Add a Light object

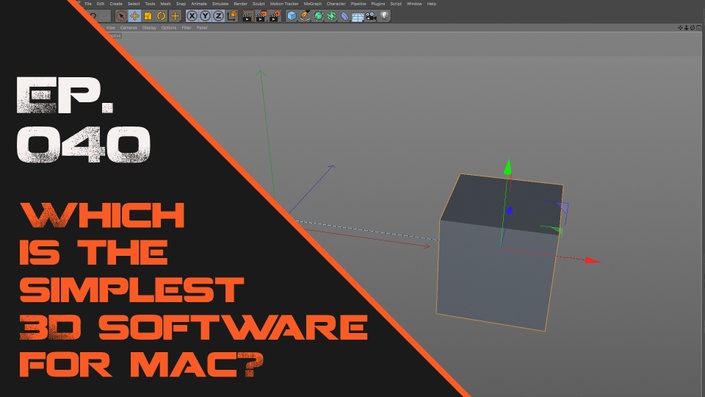(x=384, y=16)
